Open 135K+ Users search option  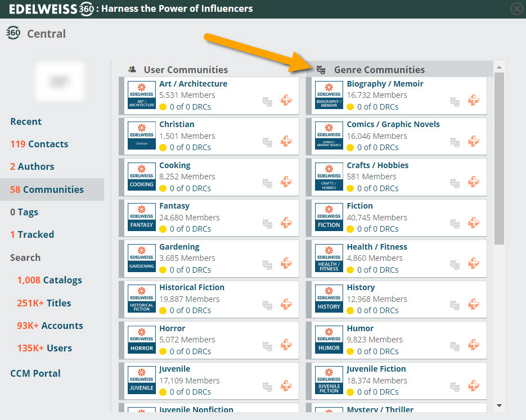[44, 348]
